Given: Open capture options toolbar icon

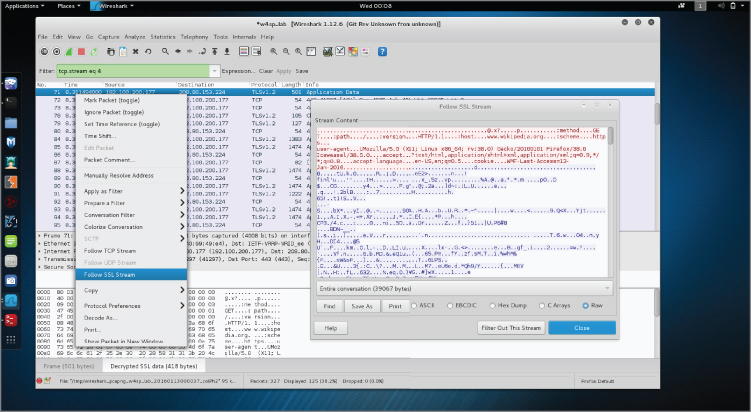Looking at the screenshot, I should click(57, 52).
